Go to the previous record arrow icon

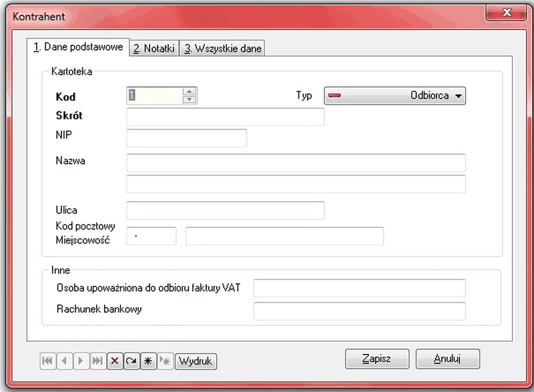click(x=64, y=361)
